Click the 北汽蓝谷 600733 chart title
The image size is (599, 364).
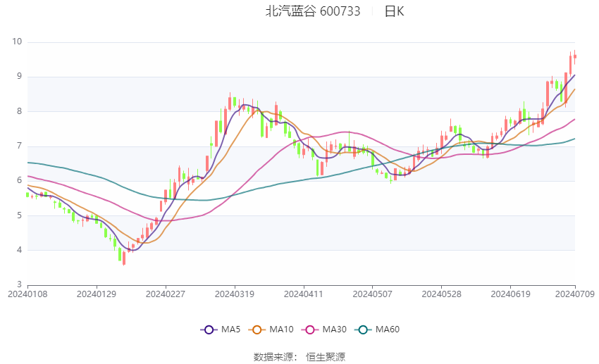pos(313,11)
